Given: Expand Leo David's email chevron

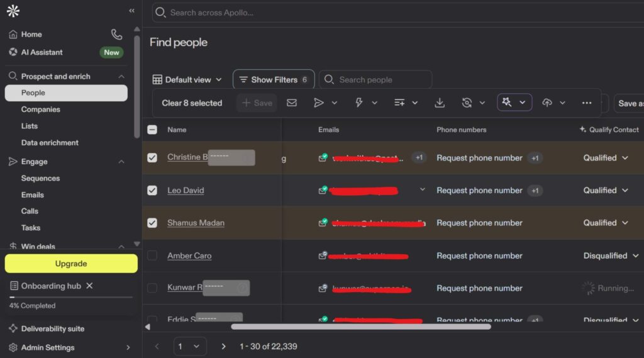Looking at the screenshot, I should tap(422, 189).
